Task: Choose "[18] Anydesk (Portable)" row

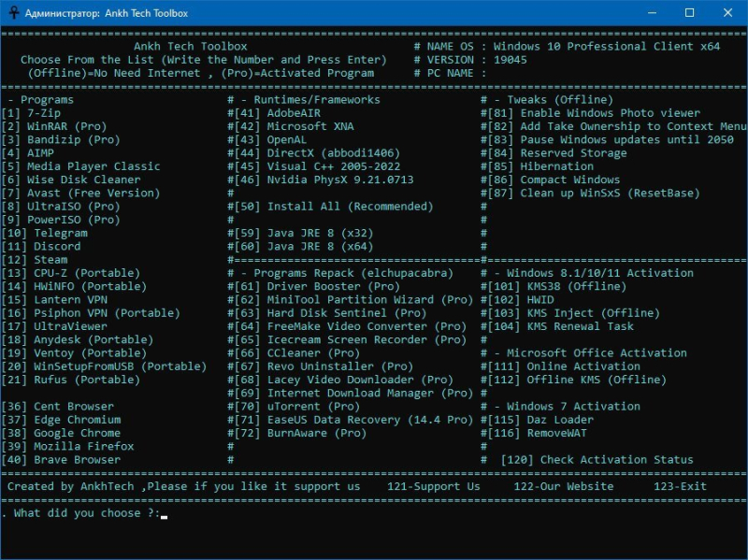Action: pyautogui.click(x=78, y=340)
